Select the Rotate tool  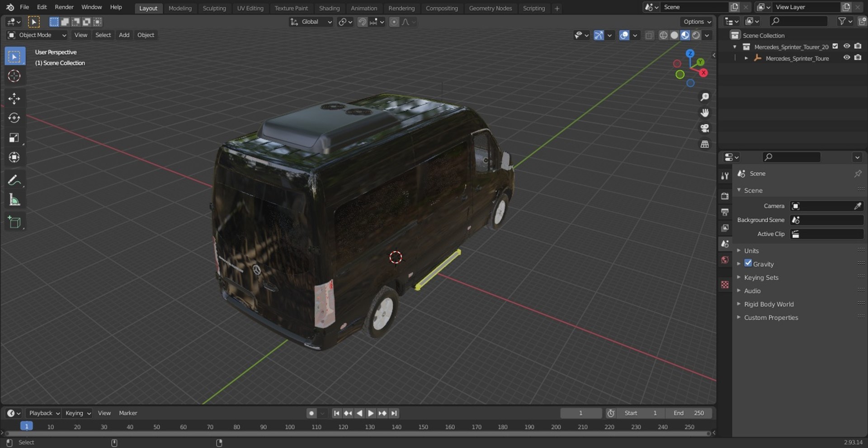(x=14, y=118)
